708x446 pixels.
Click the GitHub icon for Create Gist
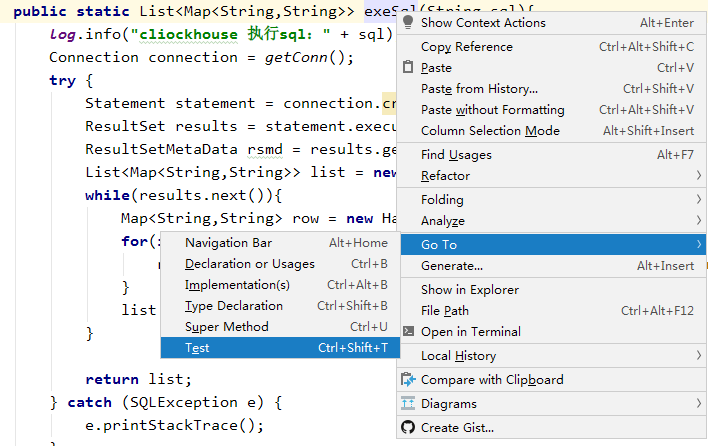(408, 428)
